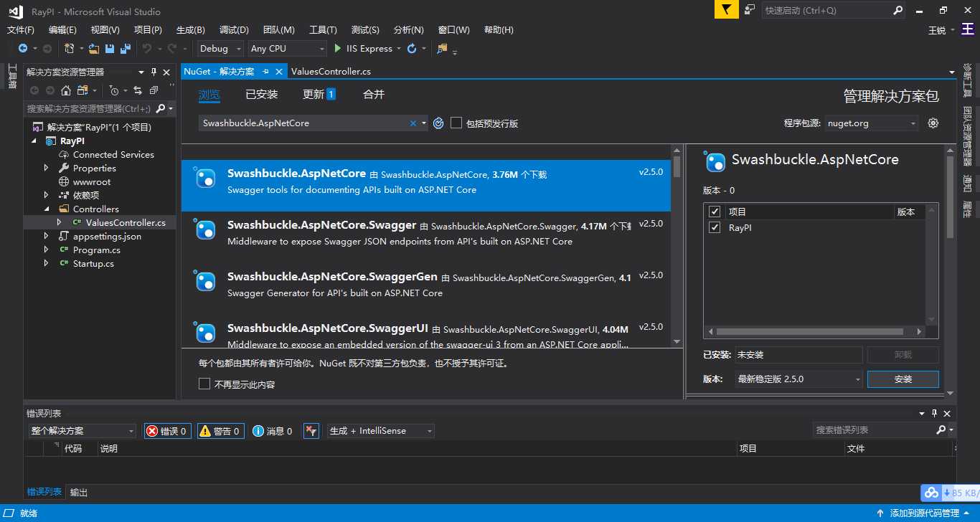Click the Open File toolbar icon

[x=94, y=49]
